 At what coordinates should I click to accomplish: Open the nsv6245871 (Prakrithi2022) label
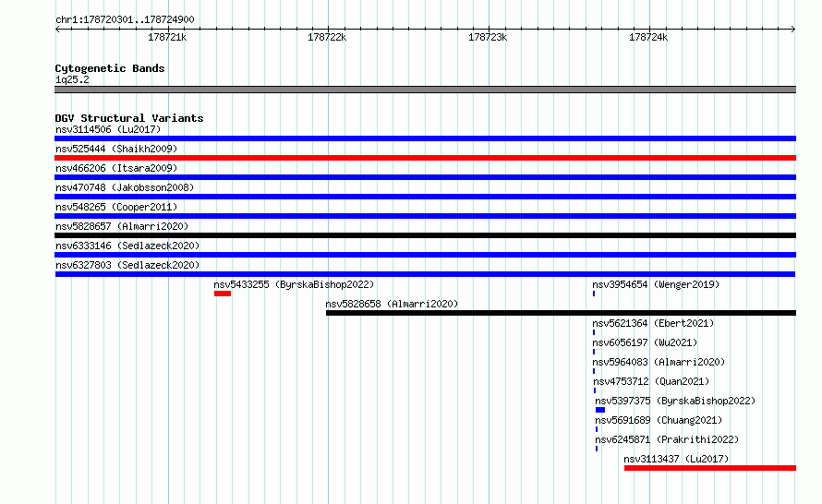pos(667,439)
